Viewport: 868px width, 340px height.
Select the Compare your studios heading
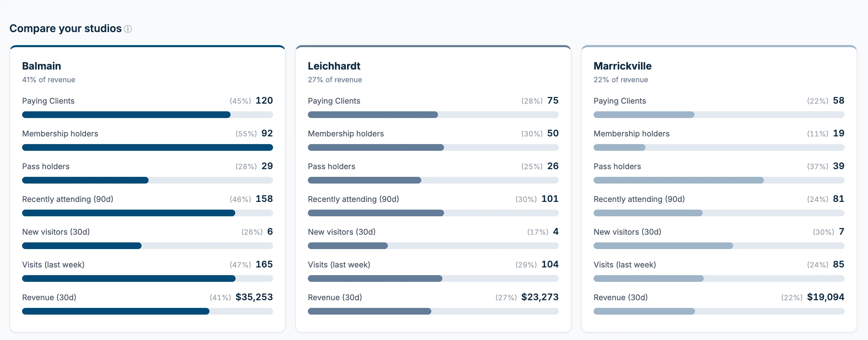(65, 29)
